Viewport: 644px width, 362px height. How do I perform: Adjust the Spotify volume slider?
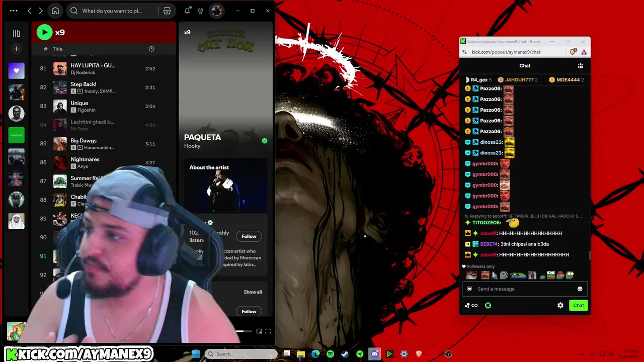(x=244, y=331)
